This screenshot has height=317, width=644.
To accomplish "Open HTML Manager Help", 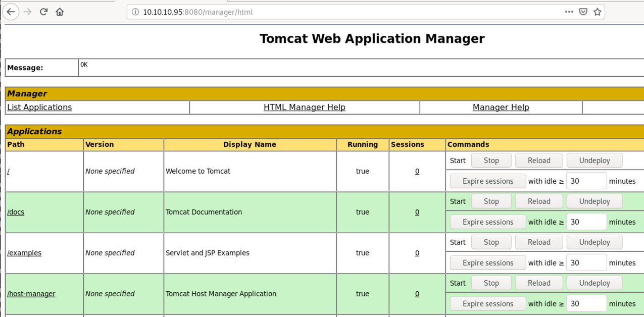I will [304, 107].
